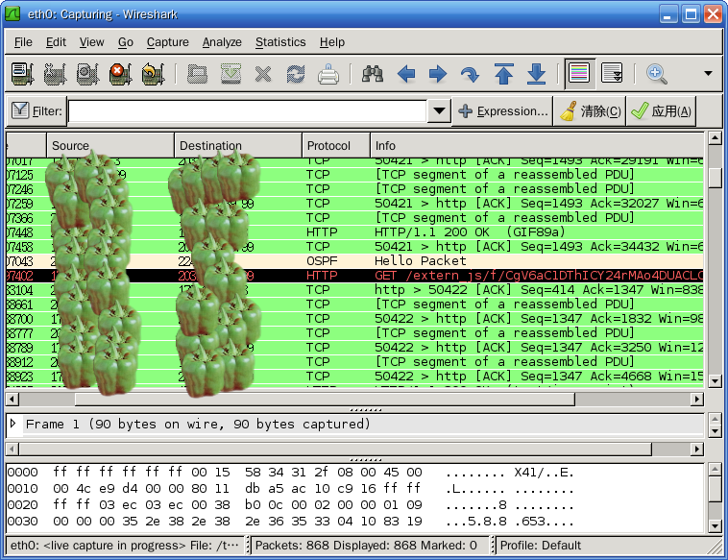The height and width of the screenshot is (560, 728).
Task: Click eth0 live capture status text
Action: coord(125,546)
